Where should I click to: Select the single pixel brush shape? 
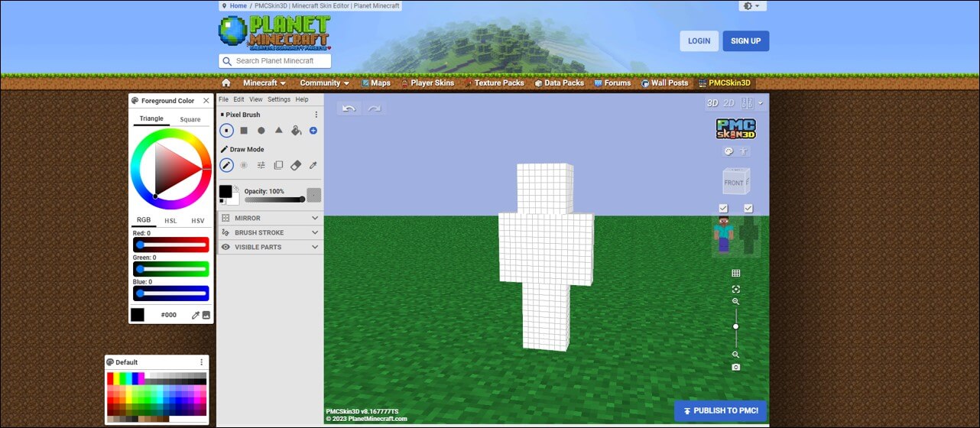(x=227, y=131)
